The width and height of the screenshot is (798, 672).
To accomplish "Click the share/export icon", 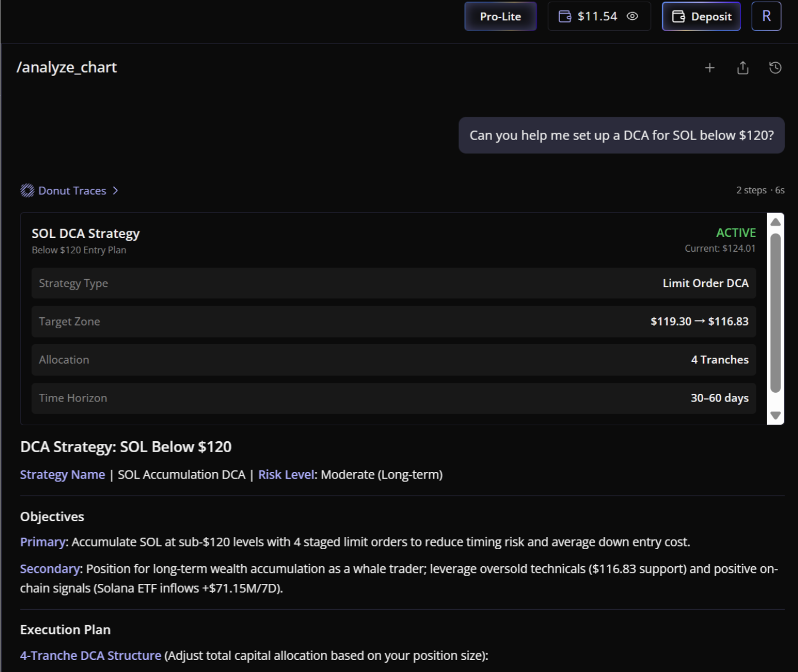I will click(x=743, y=68).
